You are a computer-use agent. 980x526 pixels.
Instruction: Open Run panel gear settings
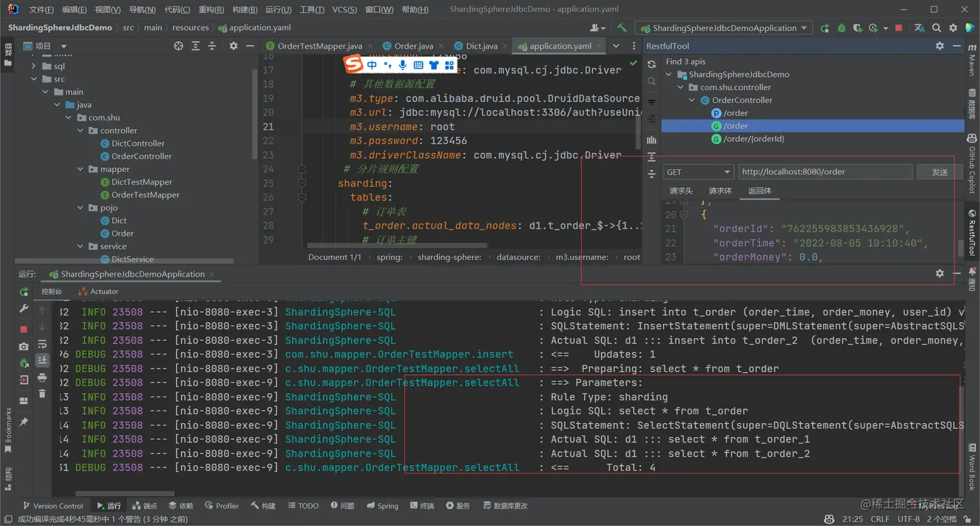point(940,273)
